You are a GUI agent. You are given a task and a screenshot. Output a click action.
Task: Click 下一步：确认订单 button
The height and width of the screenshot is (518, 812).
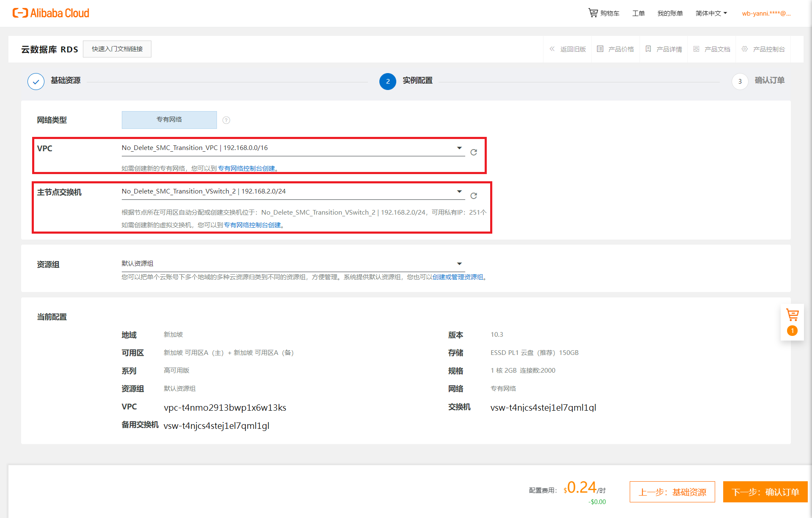coord(765,492)
